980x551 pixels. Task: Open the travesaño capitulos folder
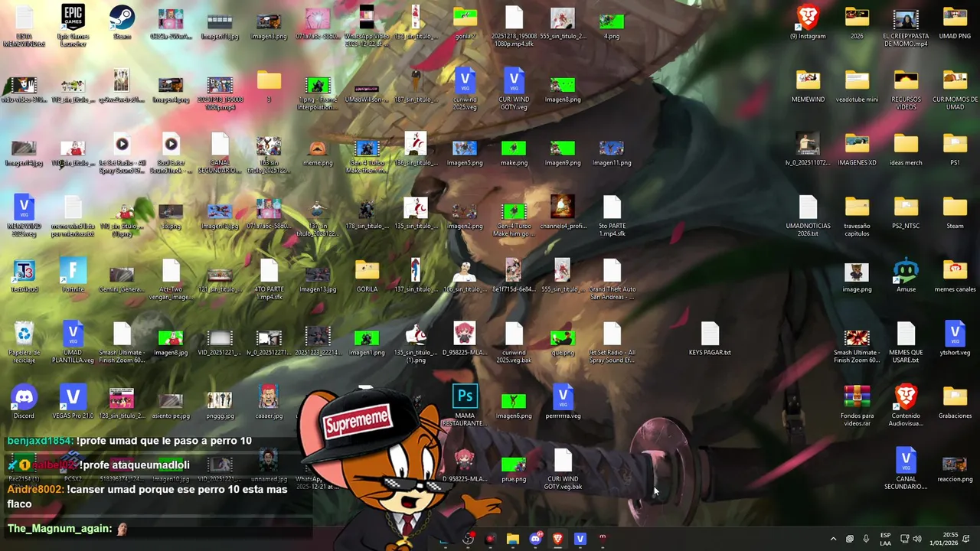[857, 216]
